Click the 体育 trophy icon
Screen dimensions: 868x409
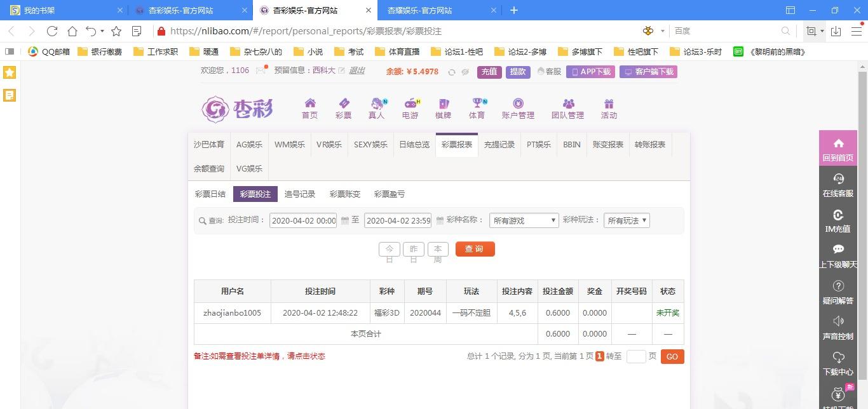[477, 104]
